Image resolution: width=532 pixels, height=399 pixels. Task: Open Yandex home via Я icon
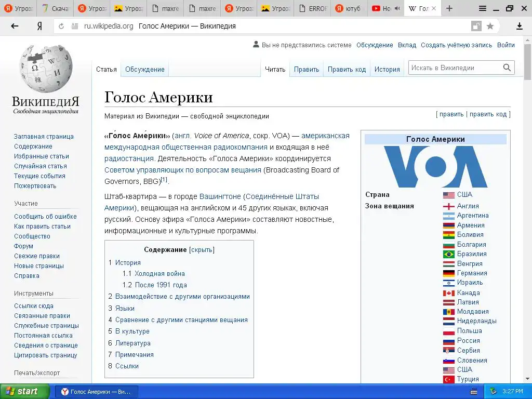tap(39, 26)
